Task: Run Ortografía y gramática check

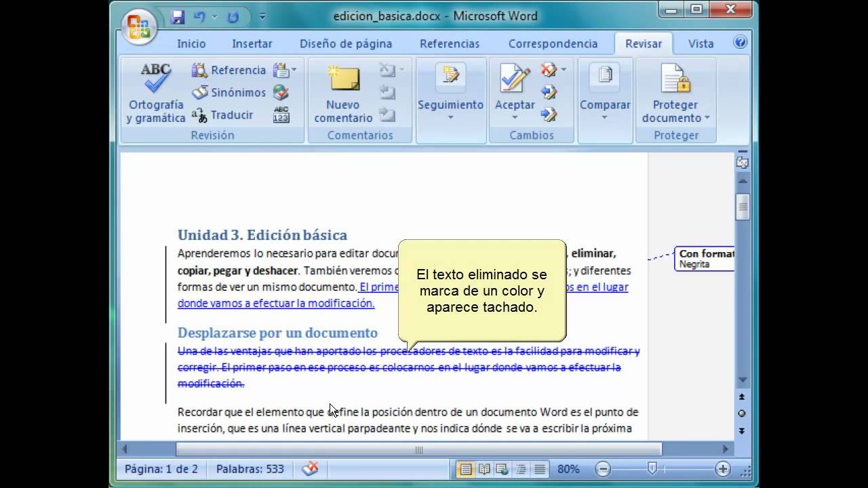Action: [x=156, y=93]
